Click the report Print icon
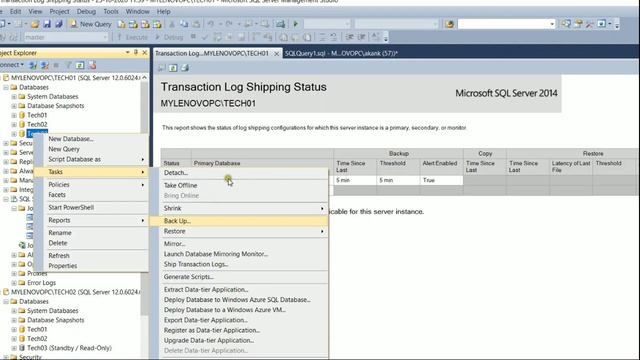 [x=185, y=68]
